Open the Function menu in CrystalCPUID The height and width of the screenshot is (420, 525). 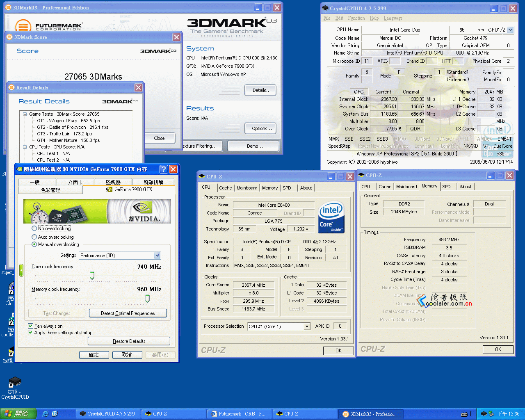click(356, 18)
